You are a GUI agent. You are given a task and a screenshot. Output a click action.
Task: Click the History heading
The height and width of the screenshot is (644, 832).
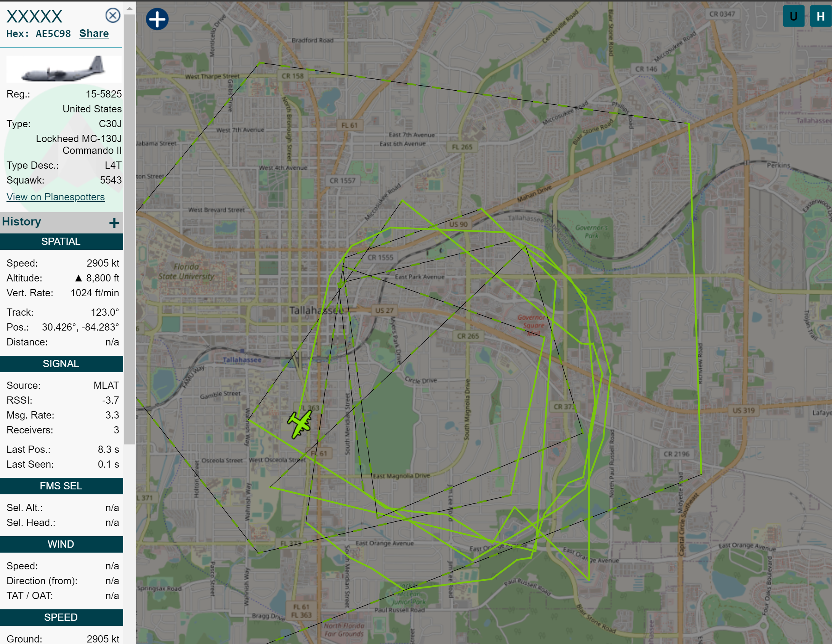[22, 222]
